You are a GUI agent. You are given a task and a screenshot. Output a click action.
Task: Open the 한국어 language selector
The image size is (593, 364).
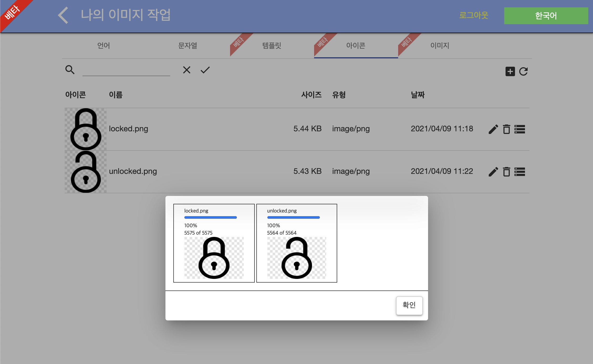(546, 16)
